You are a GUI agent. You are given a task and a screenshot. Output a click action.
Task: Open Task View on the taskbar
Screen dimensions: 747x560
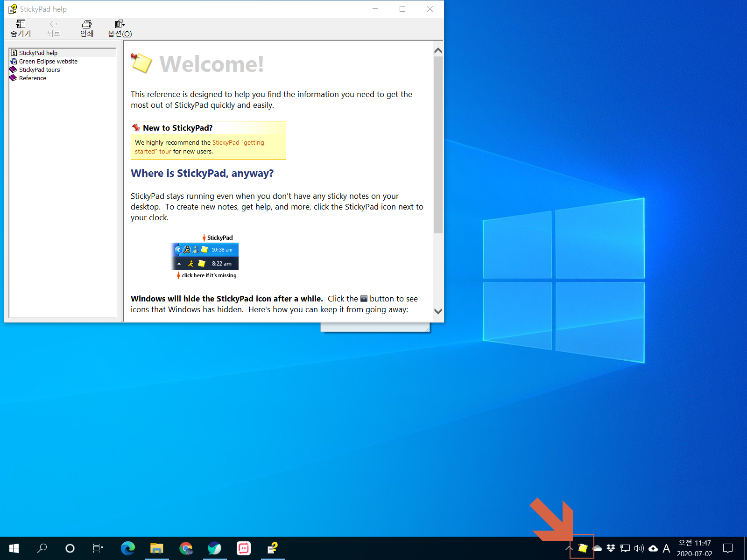[x=98, y=548]
